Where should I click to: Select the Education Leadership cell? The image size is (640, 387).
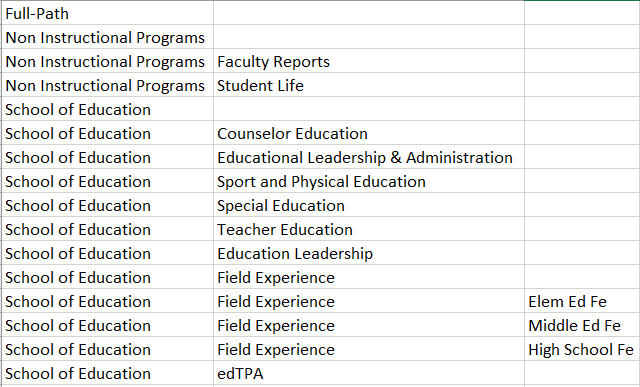click(x=369, y=254)
